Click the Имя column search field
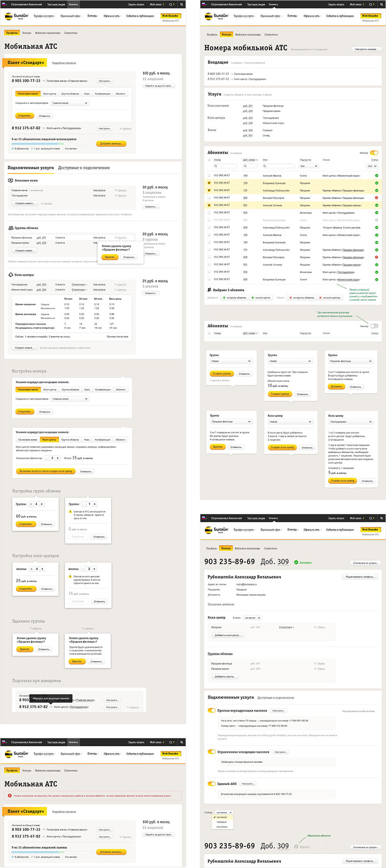This screenshot has width=386, height=868. tap(279, 166)
